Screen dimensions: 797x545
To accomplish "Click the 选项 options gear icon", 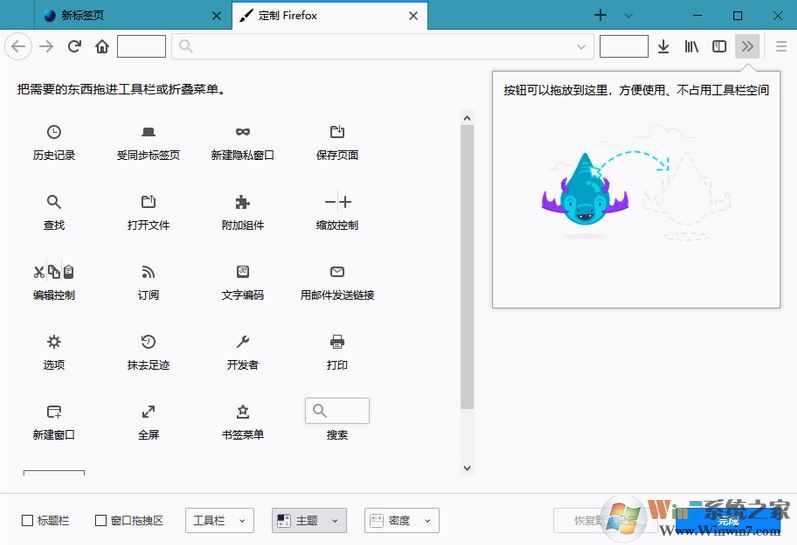I will [x=54, y=342].
